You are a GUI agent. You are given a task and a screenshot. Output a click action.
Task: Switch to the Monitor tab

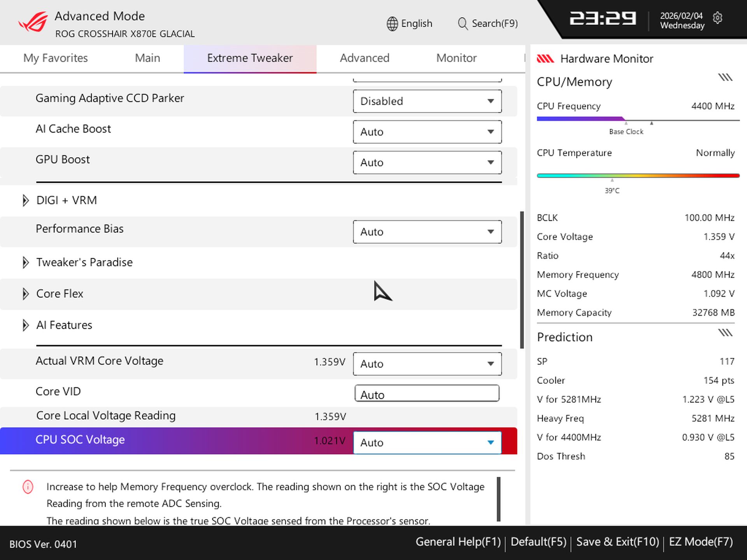pyautogui.click(x=456, y=58)
